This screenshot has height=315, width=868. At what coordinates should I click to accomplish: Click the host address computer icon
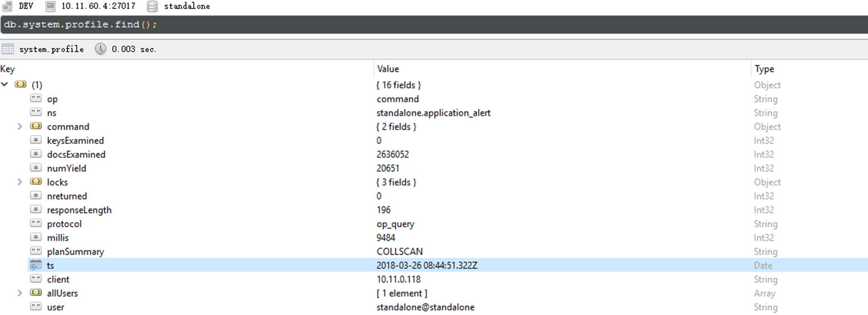(x=51, y=6)
